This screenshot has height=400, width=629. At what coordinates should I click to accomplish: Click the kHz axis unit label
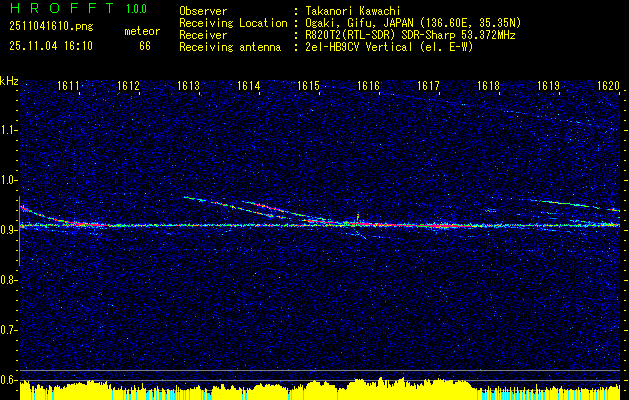[x=9, y=81]
